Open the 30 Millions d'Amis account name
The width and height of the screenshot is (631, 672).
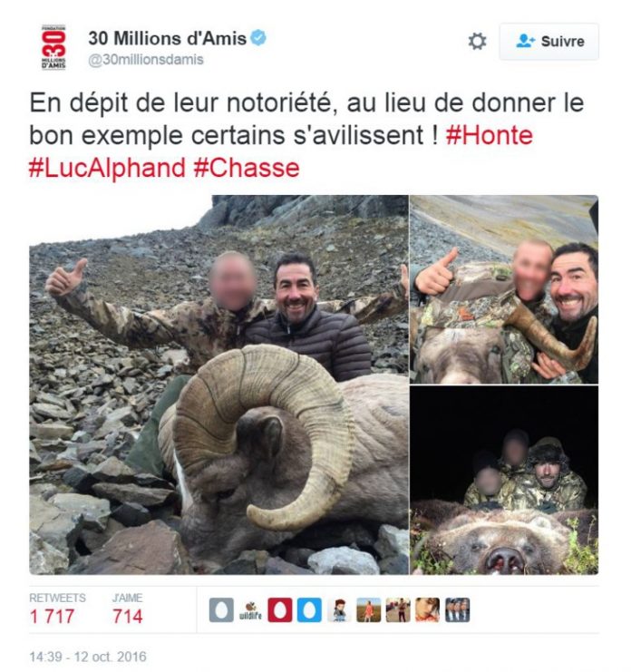(168, 38)
